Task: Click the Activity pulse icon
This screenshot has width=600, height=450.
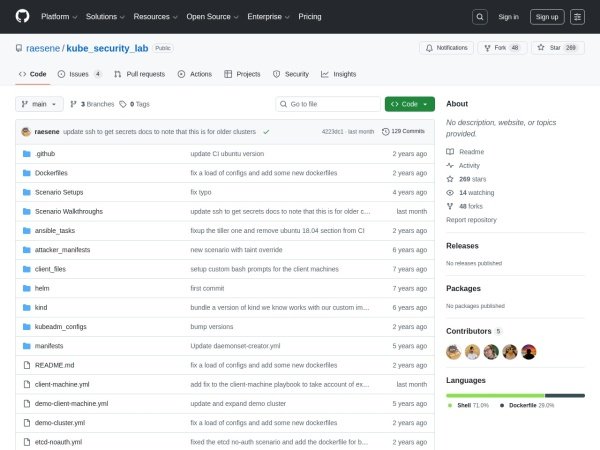Action: pyautogui.click(x=450, y=165)
